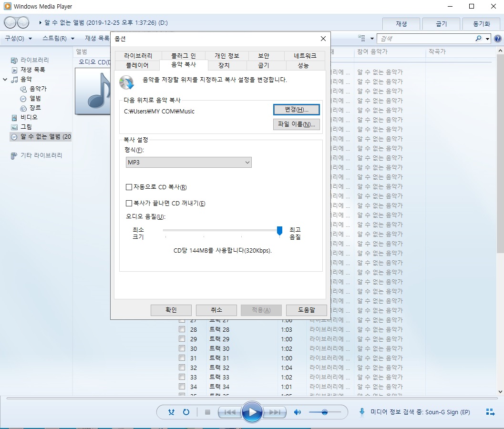Click the search magnifier icon
Screen dimensions: 504x429
click(x=479, y=39)
